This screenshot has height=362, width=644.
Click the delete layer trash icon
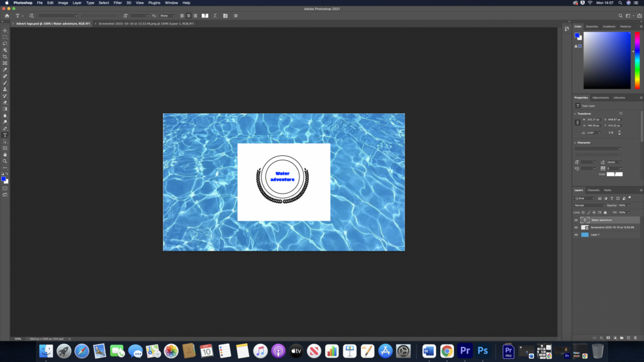point(635,337)
